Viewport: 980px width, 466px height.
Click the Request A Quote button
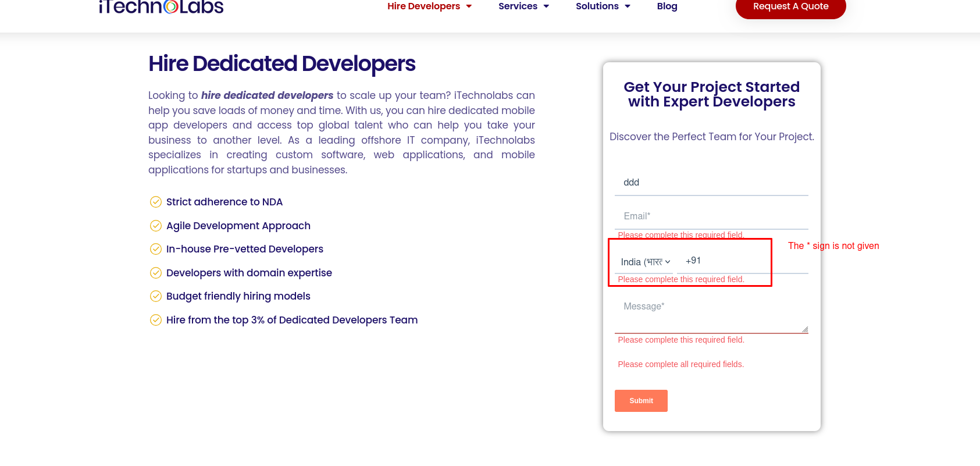tap(790, 7)
